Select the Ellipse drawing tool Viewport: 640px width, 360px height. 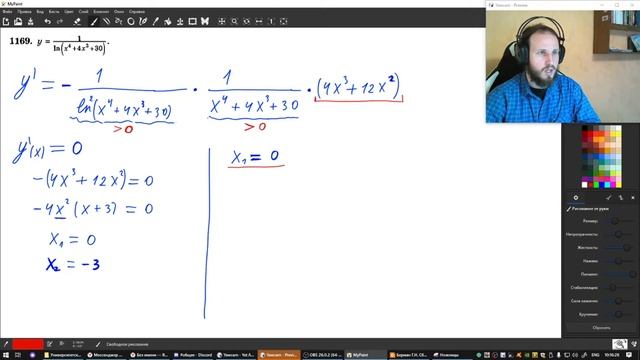point(131,21)
